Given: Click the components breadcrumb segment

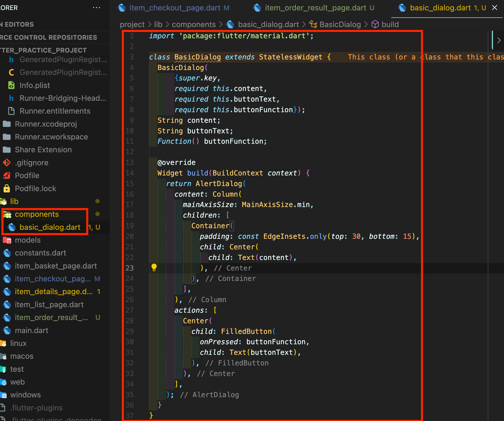Looking at the screenshot, I should [193, 24].
